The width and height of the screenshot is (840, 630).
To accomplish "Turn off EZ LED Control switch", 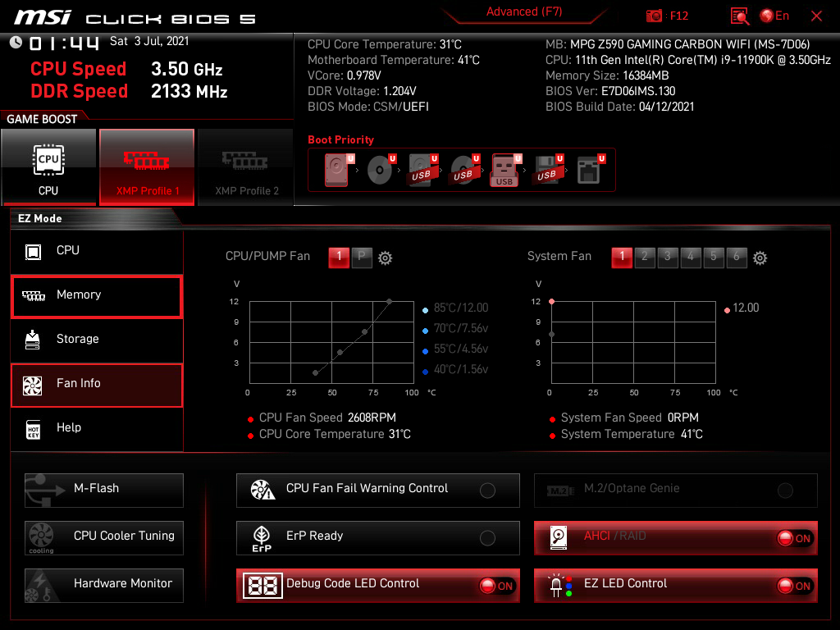I will coord(795,586).
